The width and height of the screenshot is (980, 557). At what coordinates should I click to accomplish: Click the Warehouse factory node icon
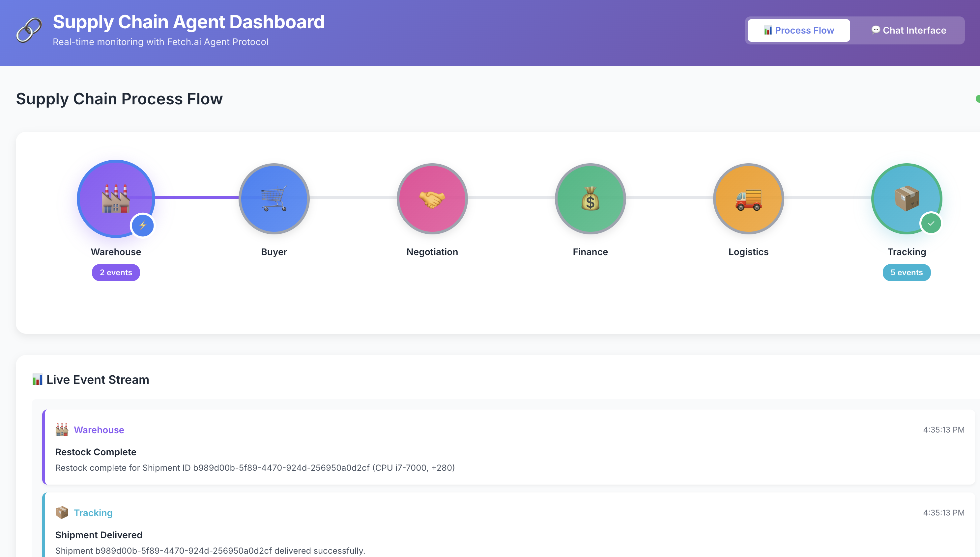tap(116, 198)
